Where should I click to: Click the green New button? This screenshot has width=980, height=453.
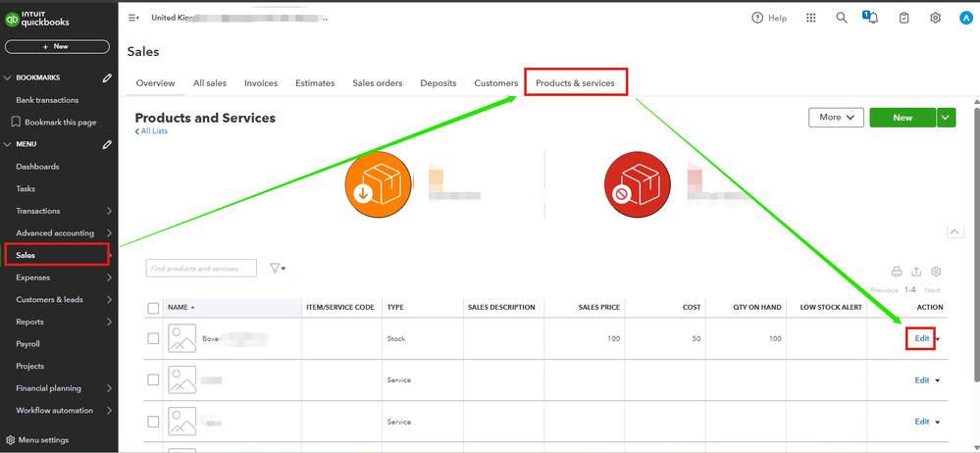point(903,118)
